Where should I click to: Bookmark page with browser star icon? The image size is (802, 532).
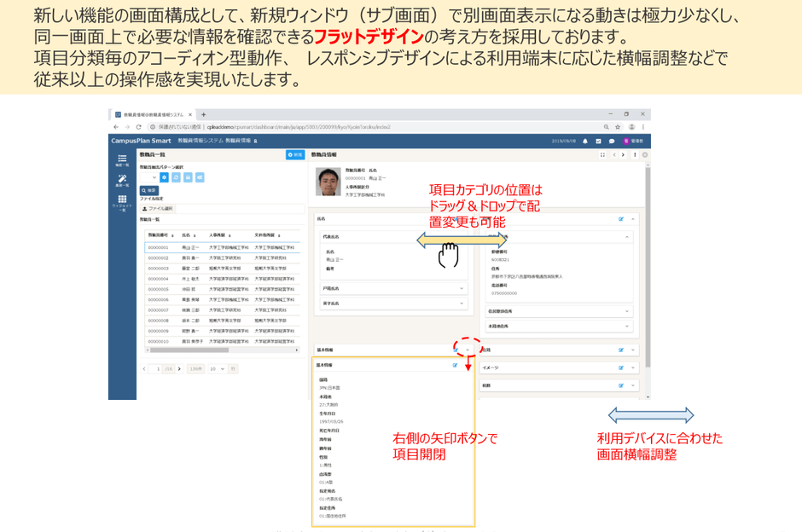pos(618,126)
